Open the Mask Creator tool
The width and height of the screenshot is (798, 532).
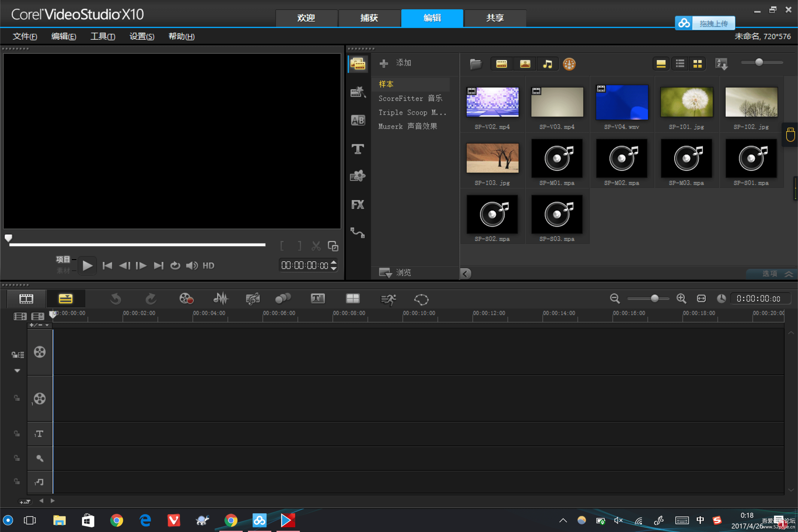tap(422, 299)
